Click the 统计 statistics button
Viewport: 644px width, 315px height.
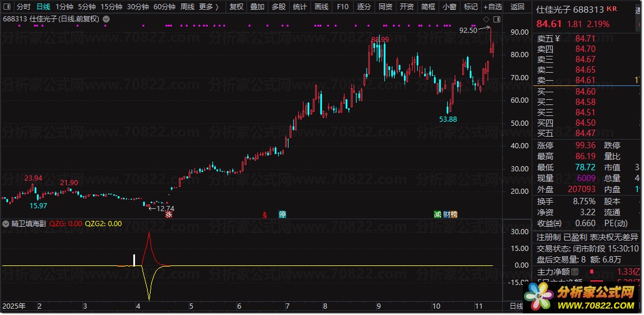300,6
